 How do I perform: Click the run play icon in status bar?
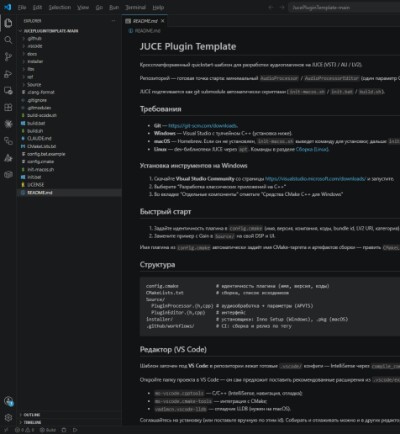tap(75, 430)
